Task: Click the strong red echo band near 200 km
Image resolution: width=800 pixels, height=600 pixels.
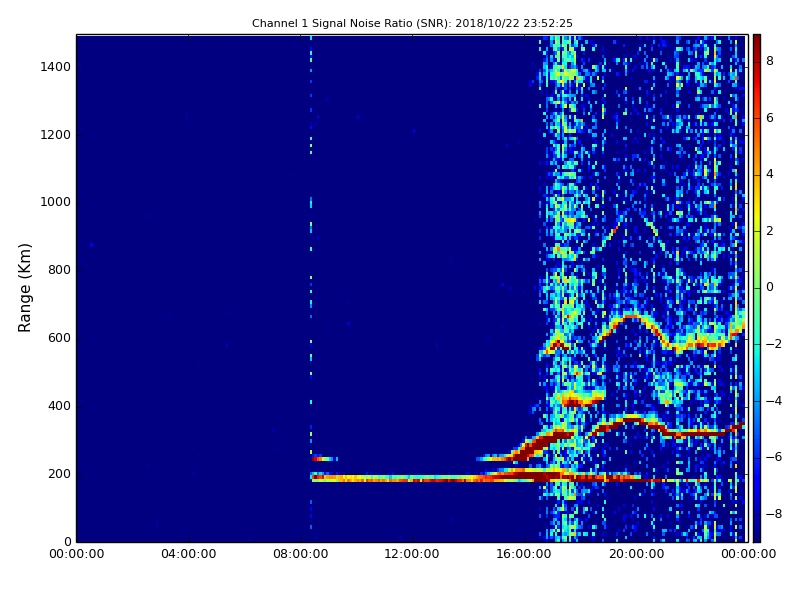Action: click(x=474, y=478)
